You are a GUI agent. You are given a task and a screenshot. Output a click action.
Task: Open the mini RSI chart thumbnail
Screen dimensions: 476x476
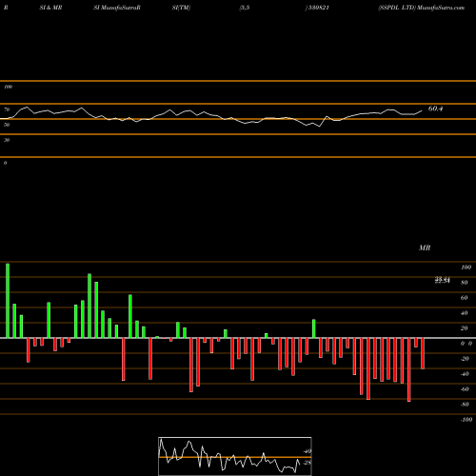(x=235, y=456)
